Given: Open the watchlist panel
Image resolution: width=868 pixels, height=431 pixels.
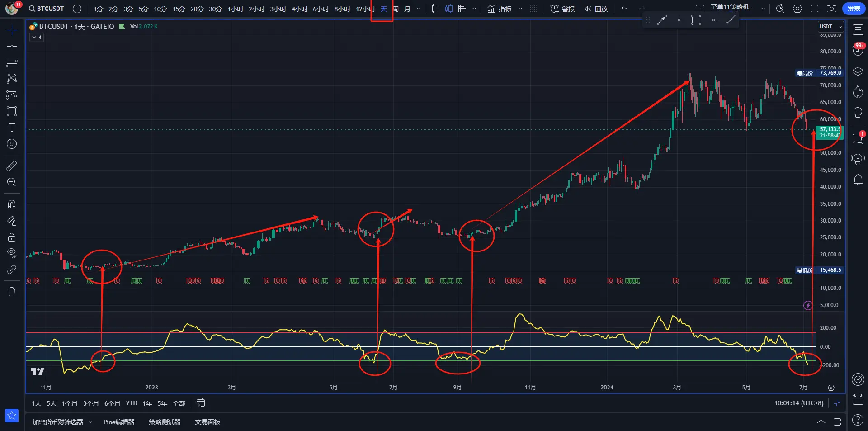Looking at the screenshot, I should (858, 30).
